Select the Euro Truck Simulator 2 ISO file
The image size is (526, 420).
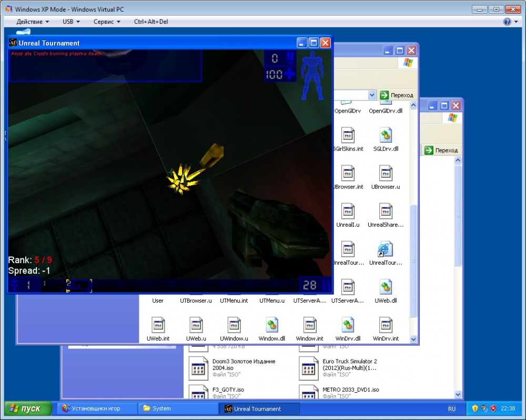(308, 368)
